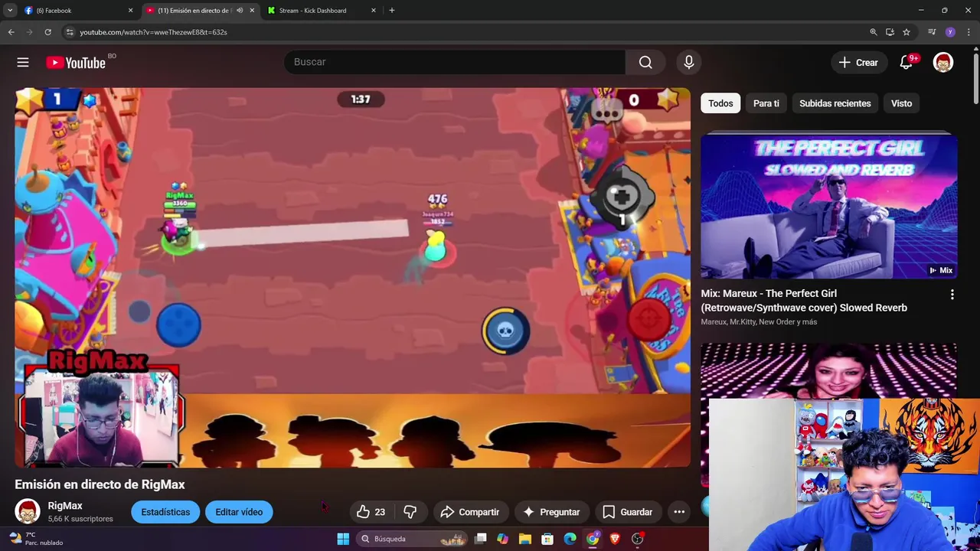Open Chrome zoom magnifier in the address bar
Screen dimensions: 980x551
tap(874, 32)
